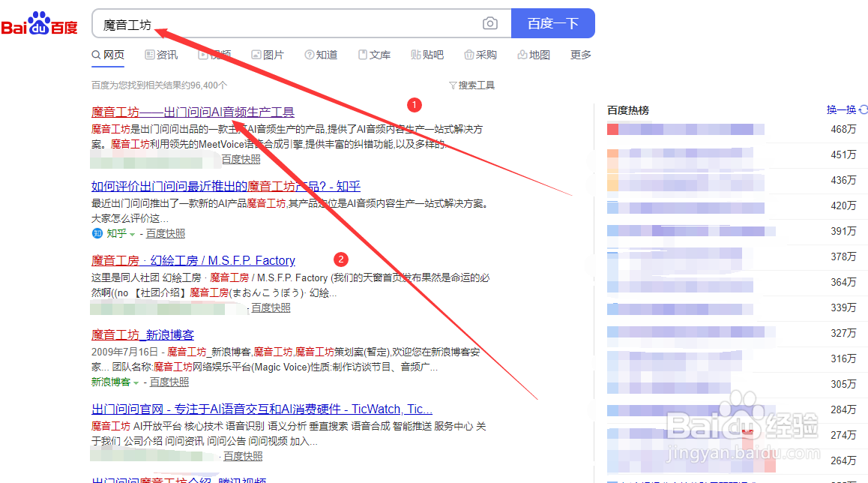Open hot list item with 436万
The width and height of the screenshot is (868, 483).
click(732, 181)
